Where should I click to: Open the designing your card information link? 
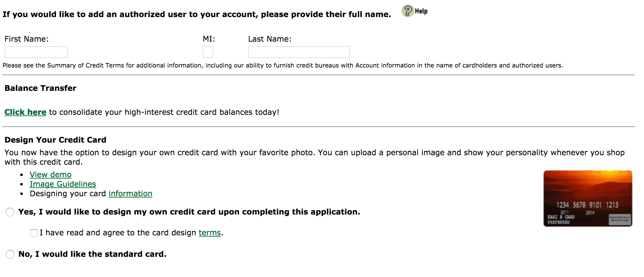pyautogui.click(x=130, y=194)
